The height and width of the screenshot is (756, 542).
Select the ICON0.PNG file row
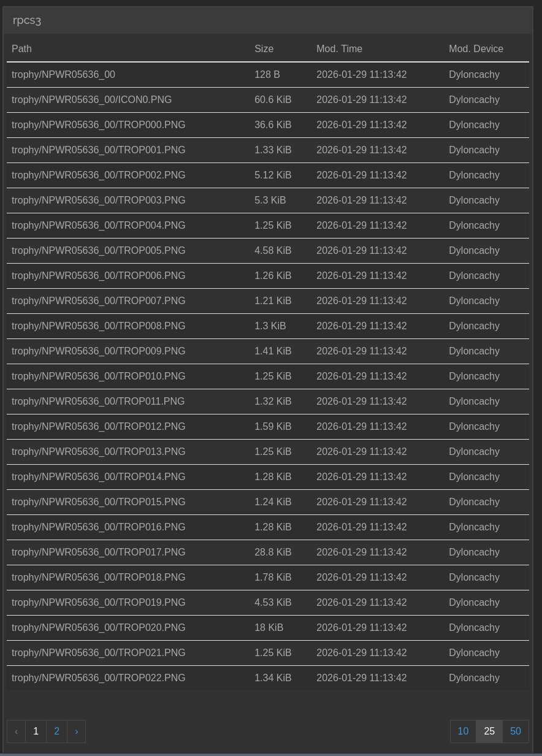(91, 99)
